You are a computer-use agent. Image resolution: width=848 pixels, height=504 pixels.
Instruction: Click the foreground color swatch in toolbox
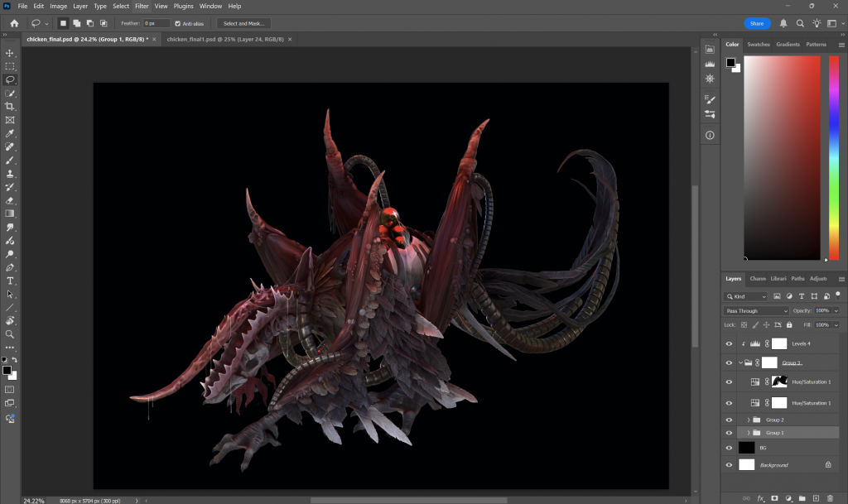click(7, 370)
